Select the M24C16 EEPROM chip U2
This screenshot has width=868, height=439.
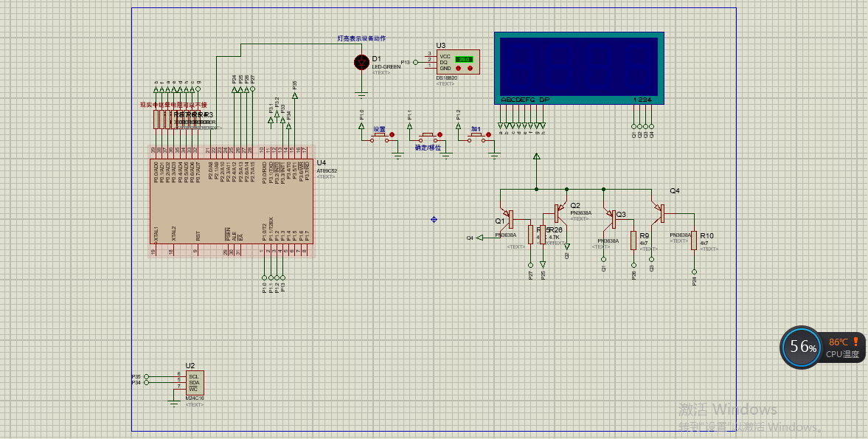pos(194,382)
